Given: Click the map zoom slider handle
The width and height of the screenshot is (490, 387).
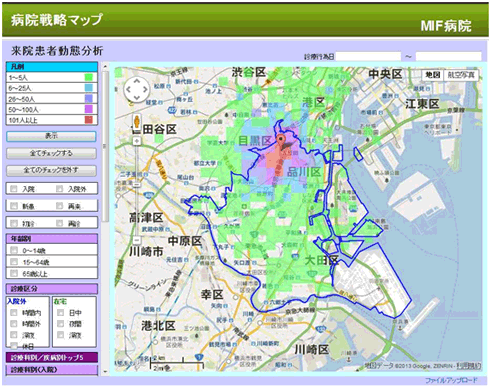Looking at the screenshot, I should point(137,184).
